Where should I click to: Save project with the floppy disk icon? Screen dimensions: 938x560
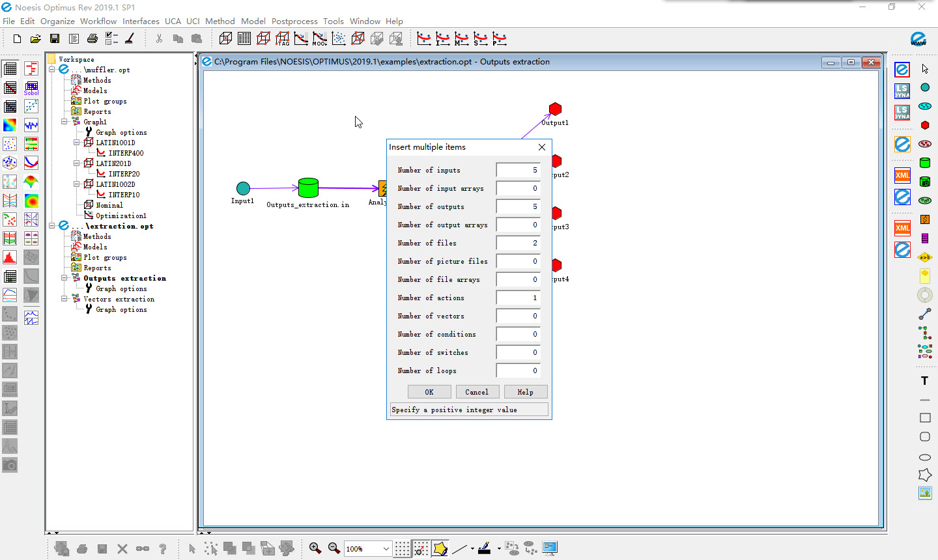pos(55,39)
